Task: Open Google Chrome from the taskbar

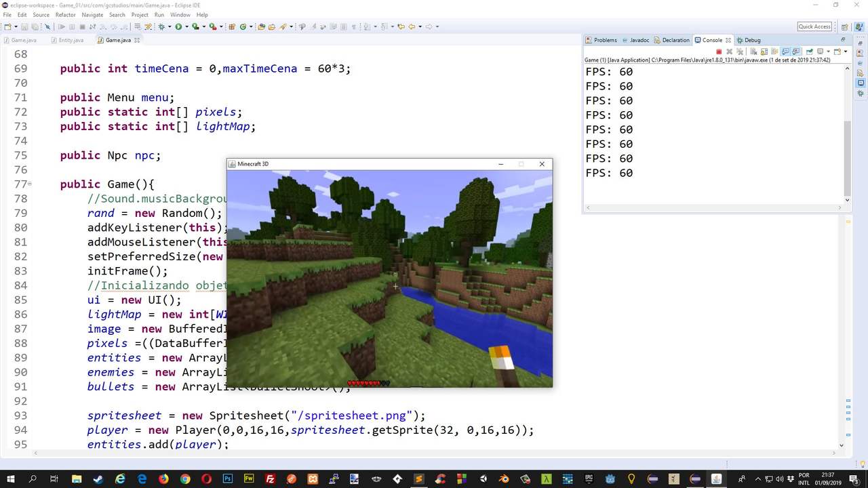Action: (x=185, y=479)
